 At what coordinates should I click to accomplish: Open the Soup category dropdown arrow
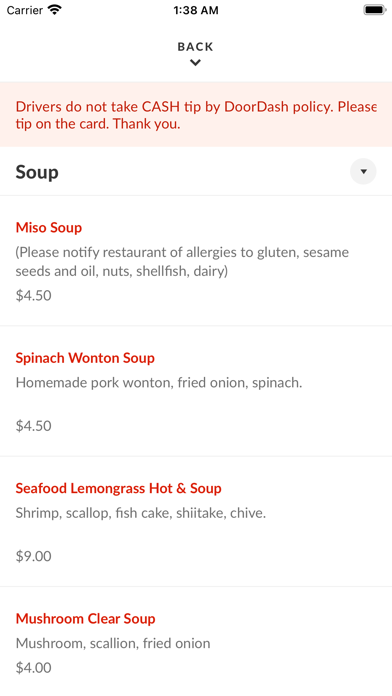tap(363, 171)
